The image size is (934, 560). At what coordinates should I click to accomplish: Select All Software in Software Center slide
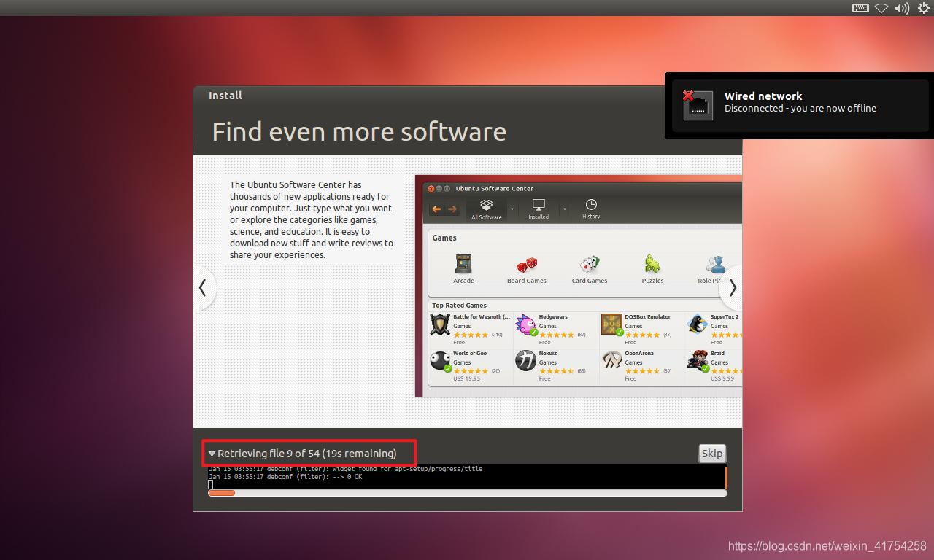tap(486, 209)
